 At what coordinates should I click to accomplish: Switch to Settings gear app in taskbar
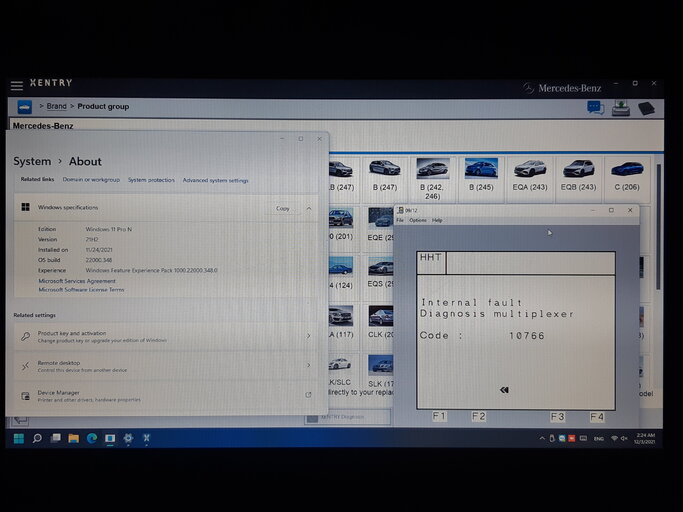(128, 438)
